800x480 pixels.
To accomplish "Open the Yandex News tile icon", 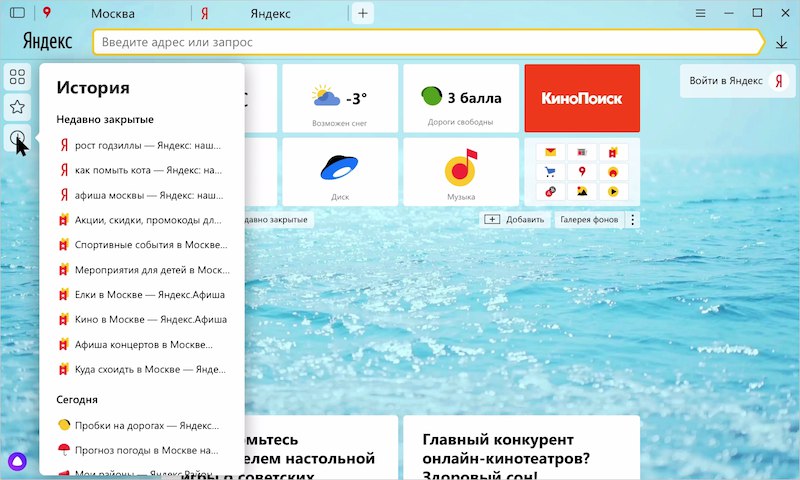I will click(x=582, y=152).
